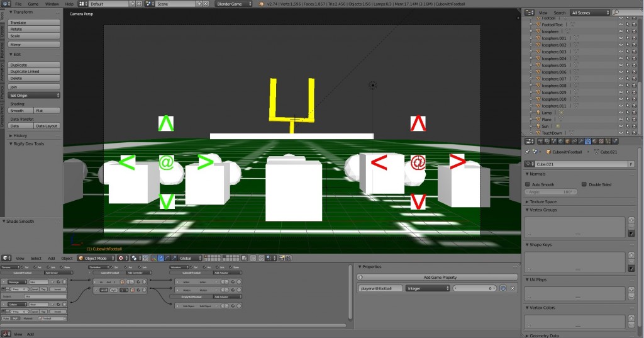Select the Lamp object in outliner

click(547, 113)
